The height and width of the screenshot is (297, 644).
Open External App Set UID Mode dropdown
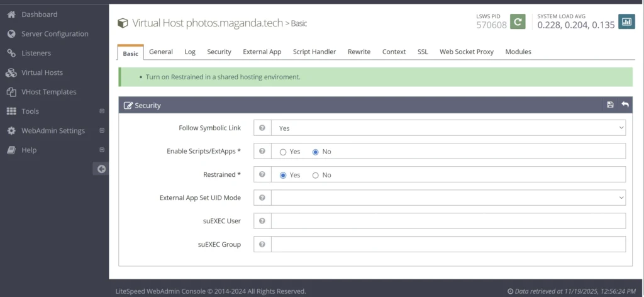point(448,198)
